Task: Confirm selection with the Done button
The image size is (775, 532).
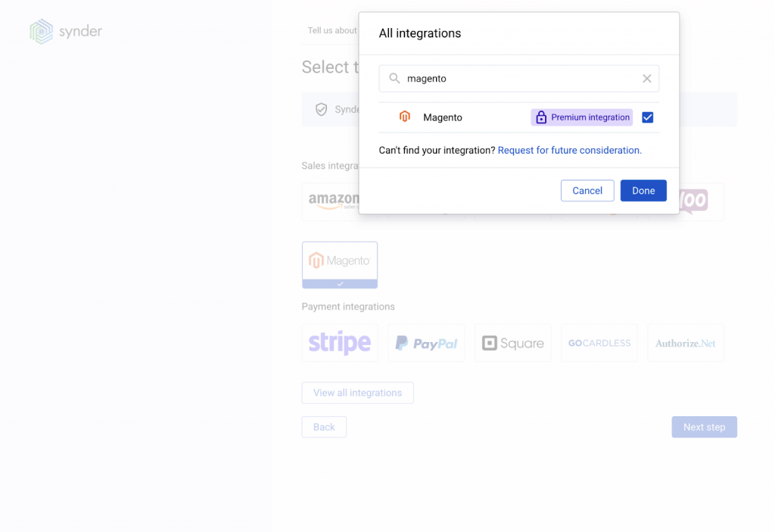Action: pos(643,191)
